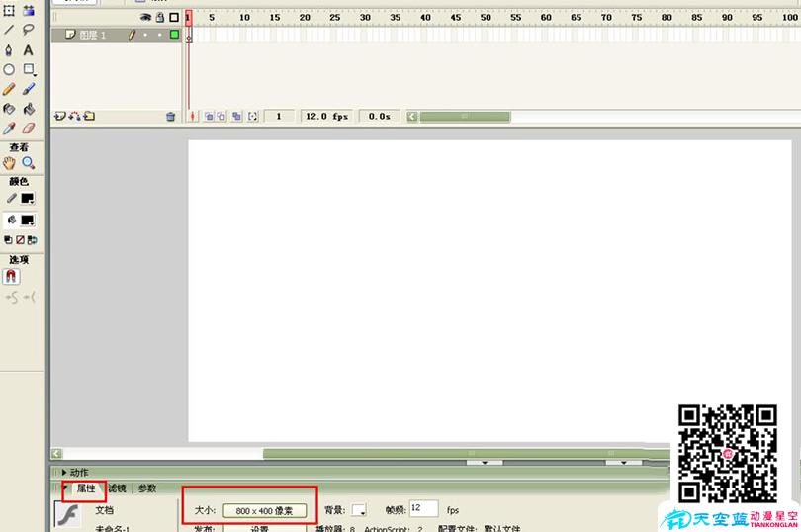Image resolution: width=801 pixels, height=532 pixels.
Task: Select the Ink Bottle tool
Action: pyautogui.click(x=9, y=109)
